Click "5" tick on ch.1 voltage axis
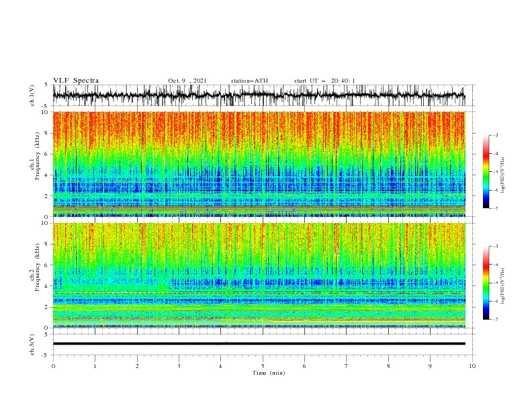The width and height of the screenshot is (532, 411). pos(46,85)
